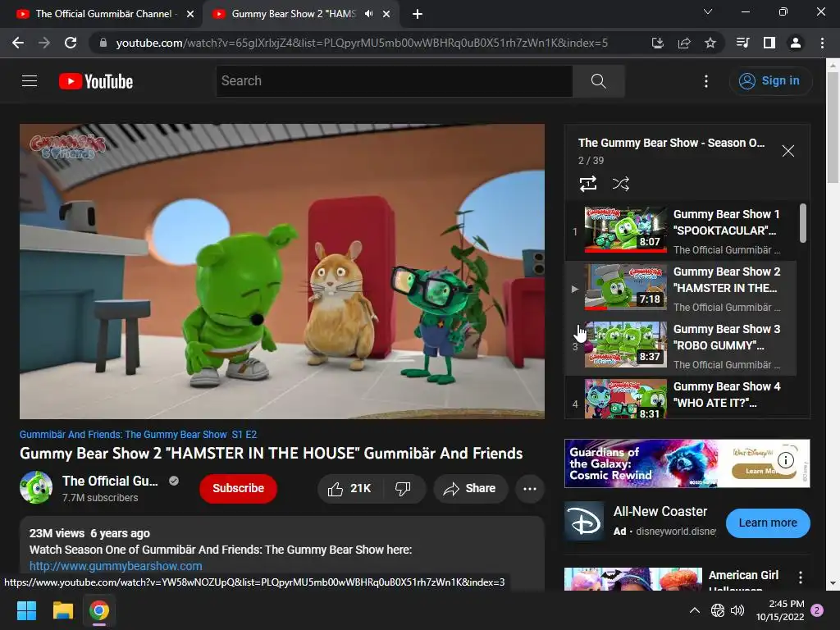Image resolution: width=840 pixels, height=630 pixels.
Task: Share this page from address bar icon
Action: click(684, 43)
